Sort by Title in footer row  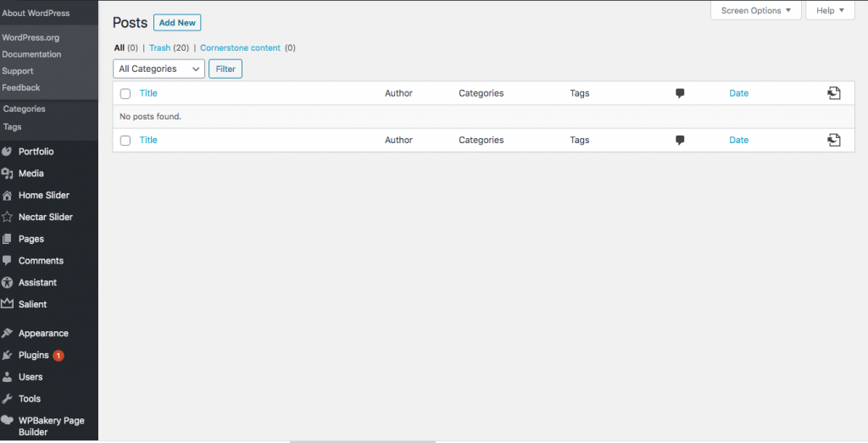(x=148, y=140)
